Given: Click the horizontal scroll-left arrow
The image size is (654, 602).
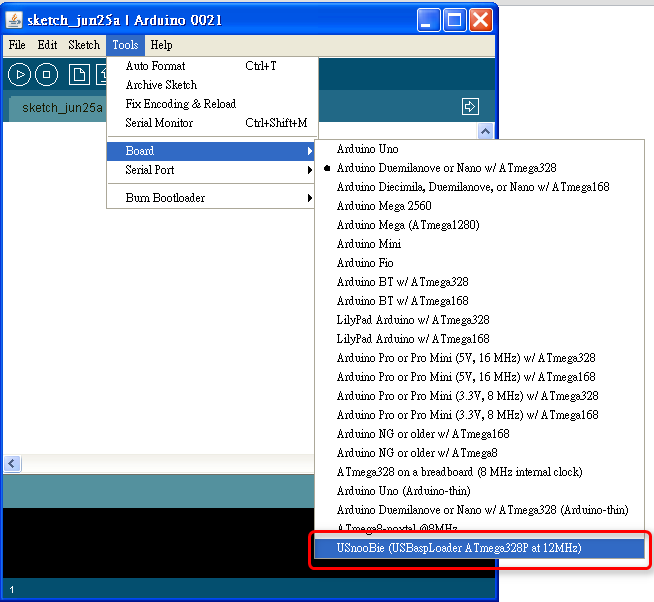Looking at the screenshot, I should click(x=12, y=463).
